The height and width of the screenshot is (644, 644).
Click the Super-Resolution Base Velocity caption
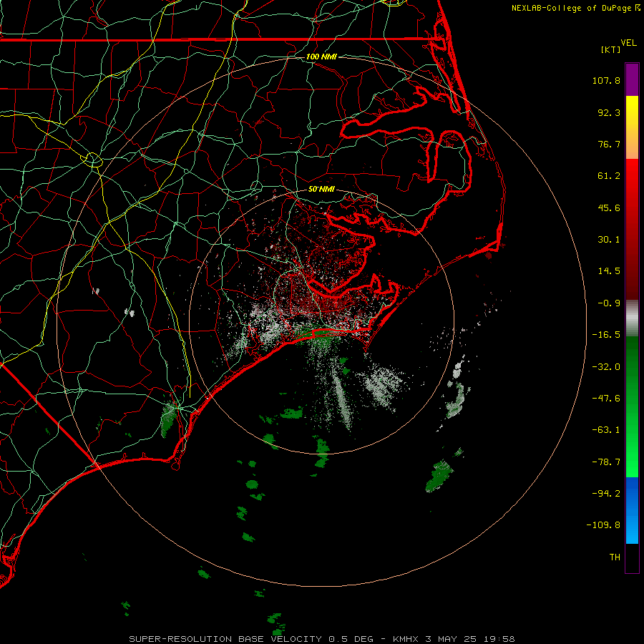[x=321, y=639]
